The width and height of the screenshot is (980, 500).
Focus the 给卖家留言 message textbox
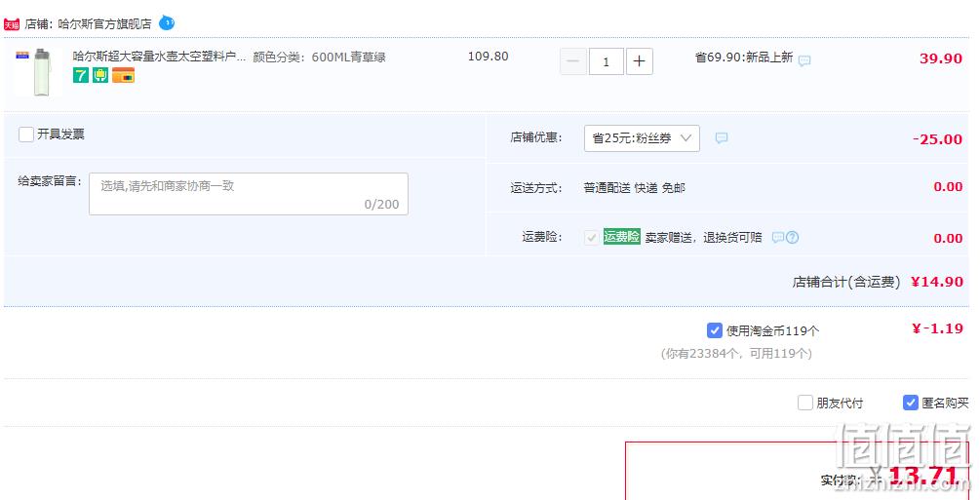pos(248,194)
